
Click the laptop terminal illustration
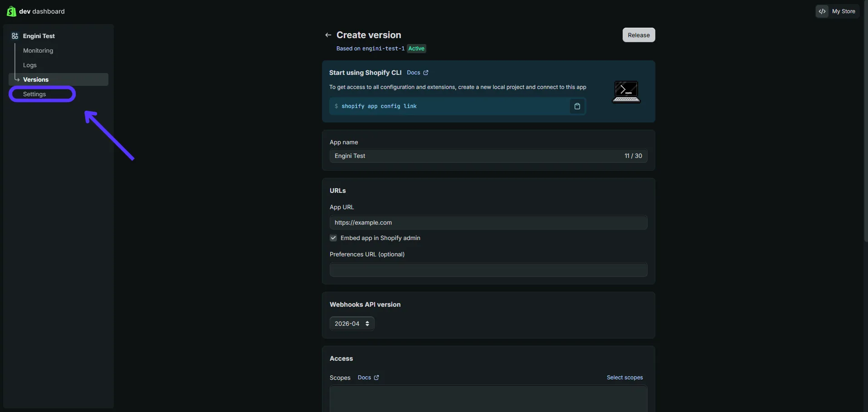626,92
